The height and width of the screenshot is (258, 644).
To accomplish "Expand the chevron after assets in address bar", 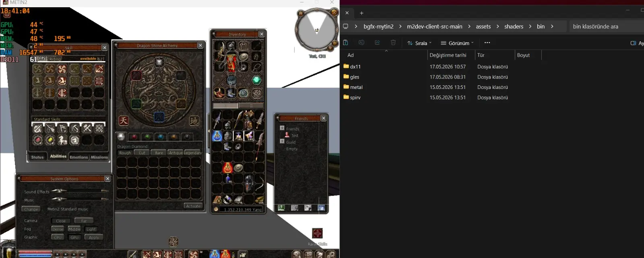I will 497,27.
